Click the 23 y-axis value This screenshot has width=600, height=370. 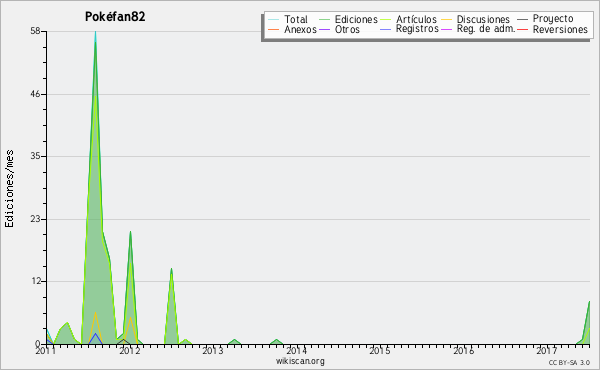click(x=36, y=219)
